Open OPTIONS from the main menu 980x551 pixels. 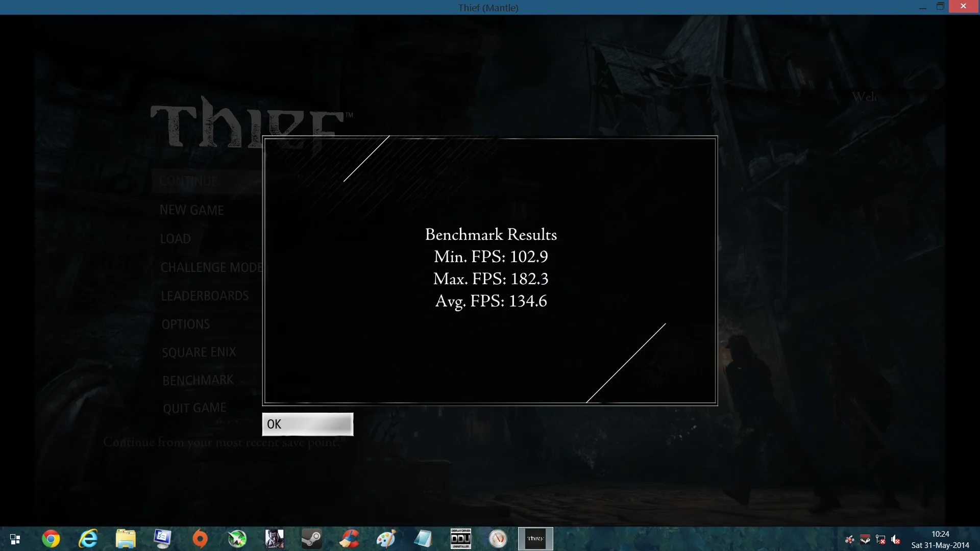tap(186, 324)
